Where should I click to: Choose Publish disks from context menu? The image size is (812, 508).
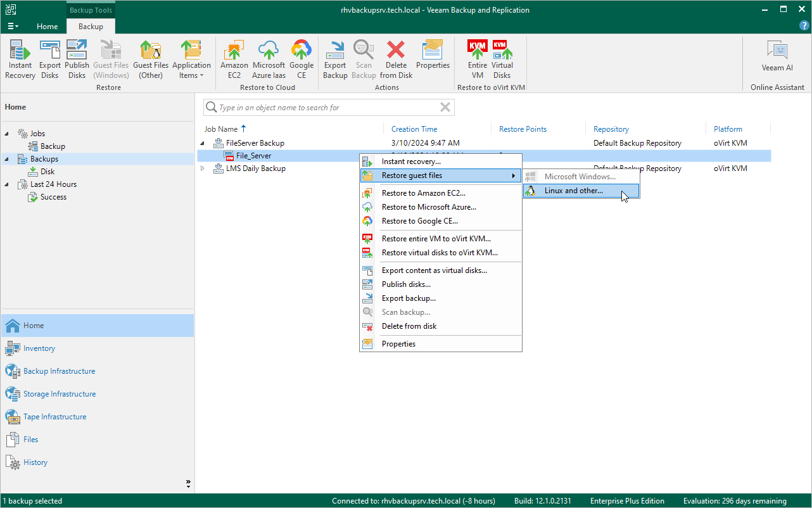point(441,284)
